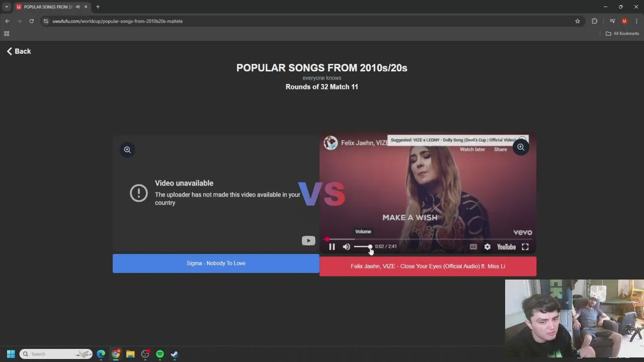Seek on the video progress bar
This screenshot has height=362, width=644.
[428, 239]
